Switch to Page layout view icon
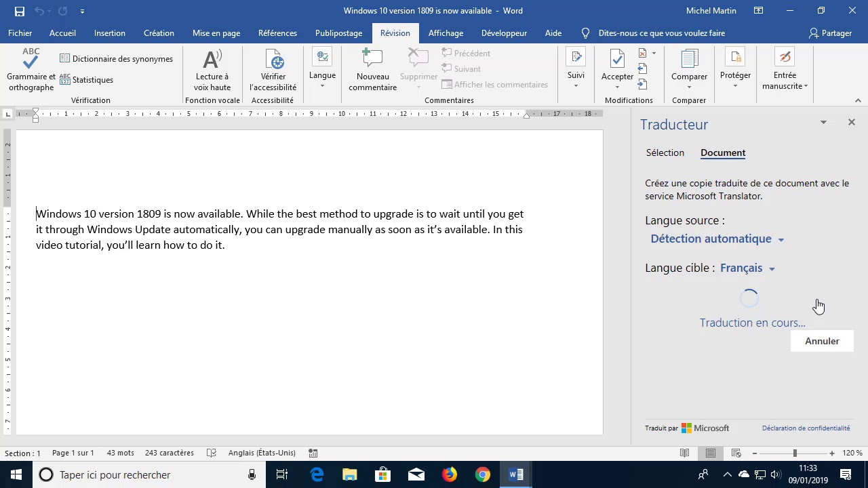868x488 pixels. click(711, 453)
